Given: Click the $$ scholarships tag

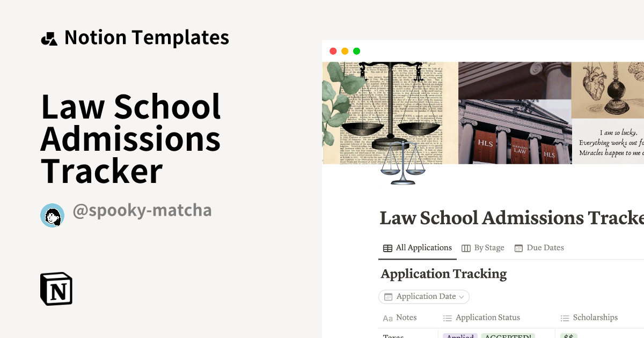Looking at the screenshot, I should pyautogui.click(x=569, y=336).
